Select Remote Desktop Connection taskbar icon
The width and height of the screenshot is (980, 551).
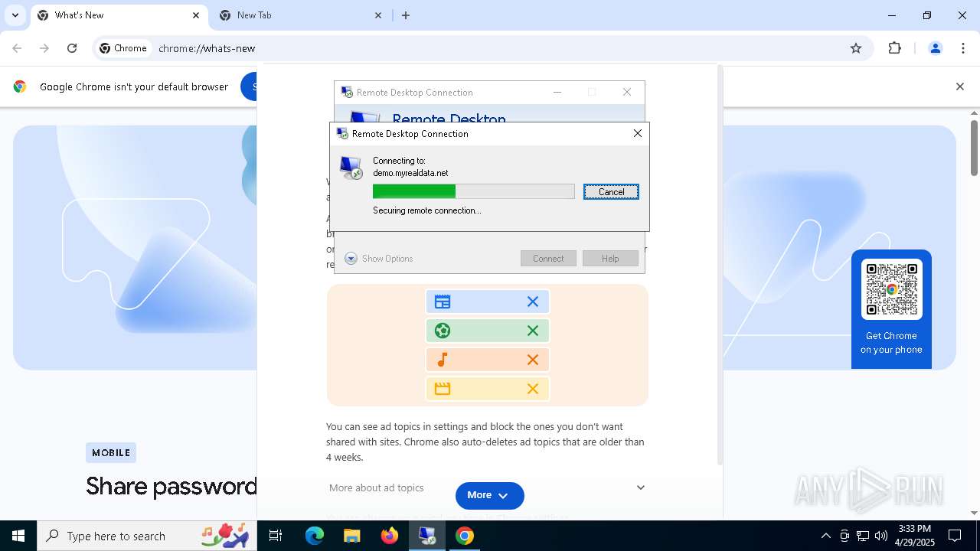(x=427, y=536)
